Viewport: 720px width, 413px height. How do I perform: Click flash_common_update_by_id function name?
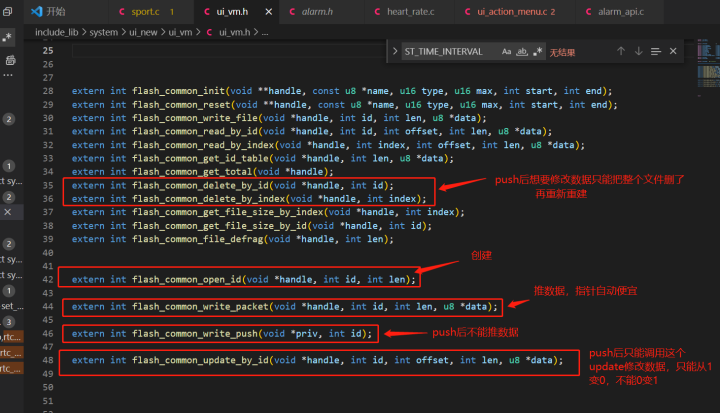point(200,361)
